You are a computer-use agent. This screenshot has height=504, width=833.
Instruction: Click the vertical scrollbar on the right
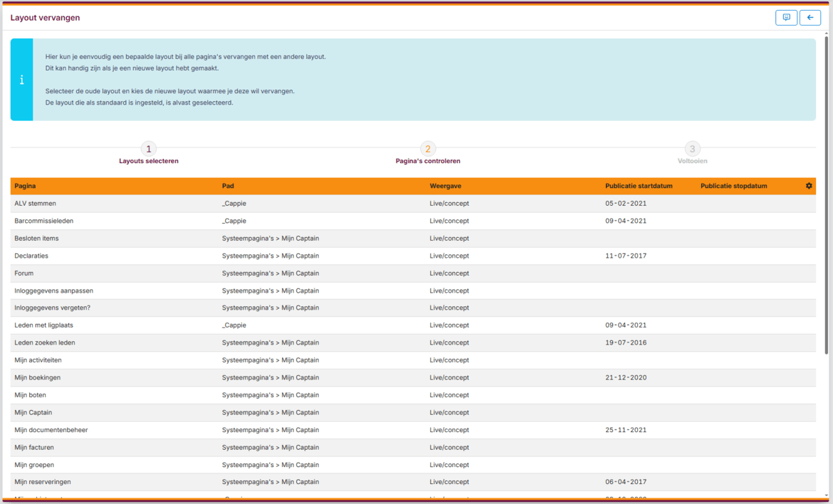click(827, 192)
